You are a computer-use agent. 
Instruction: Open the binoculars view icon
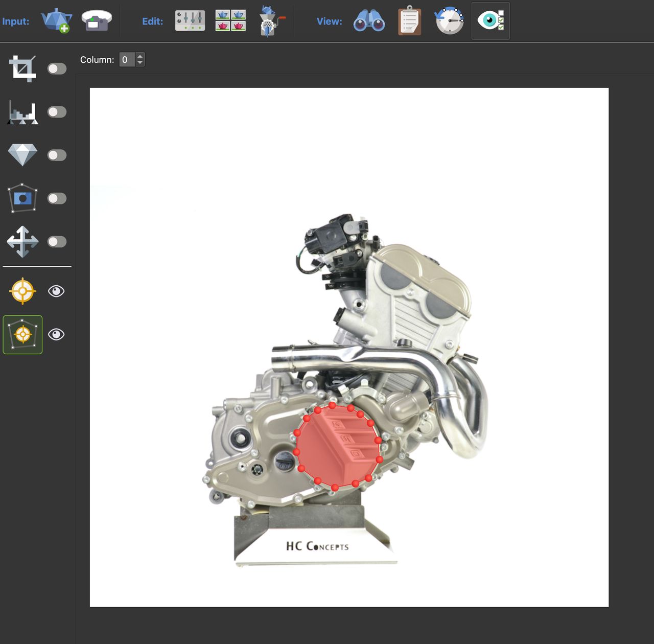click(x=369, y=21)
